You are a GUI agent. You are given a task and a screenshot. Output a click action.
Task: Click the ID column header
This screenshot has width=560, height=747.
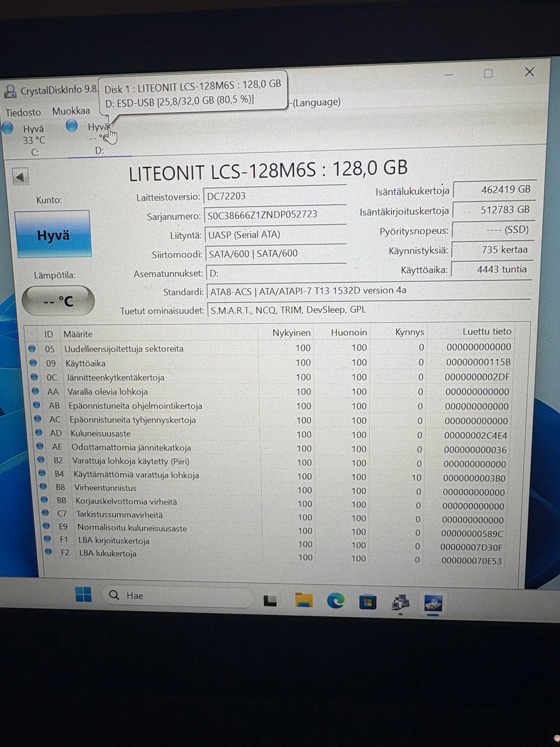point(48,334)
